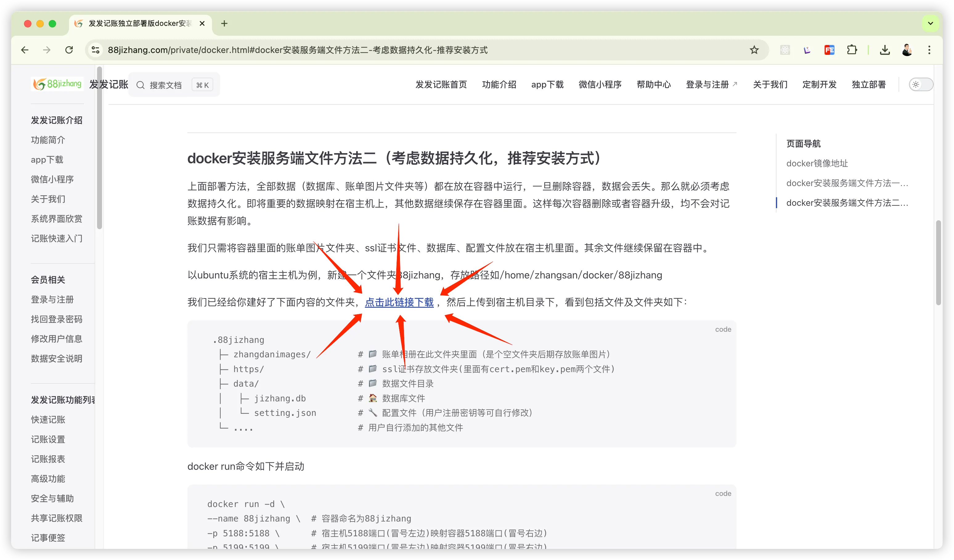This screenshot has width=954, height=560.
Task: Open sidebar 登录与注册 link
Action: 52,300
